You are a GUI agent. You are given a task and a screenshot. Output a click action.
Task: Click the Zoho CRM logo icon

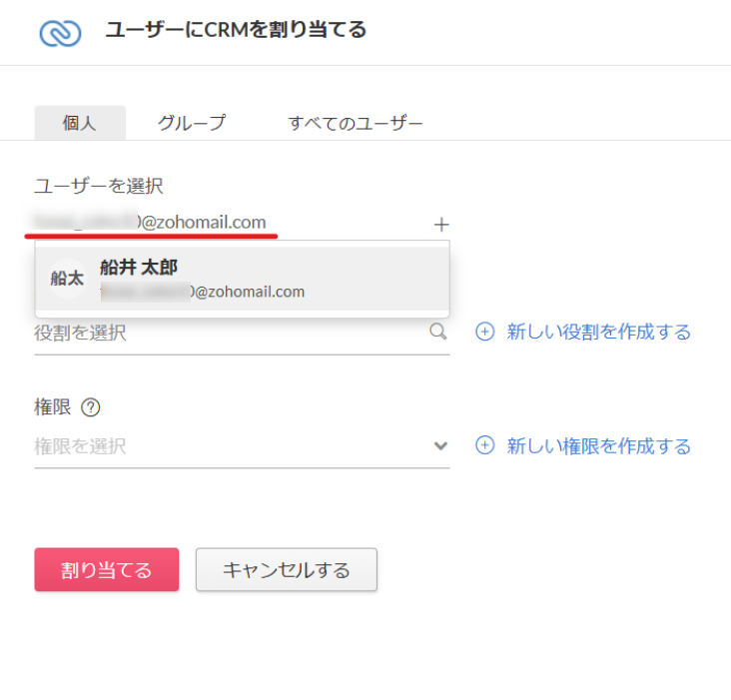click(60, 33)
